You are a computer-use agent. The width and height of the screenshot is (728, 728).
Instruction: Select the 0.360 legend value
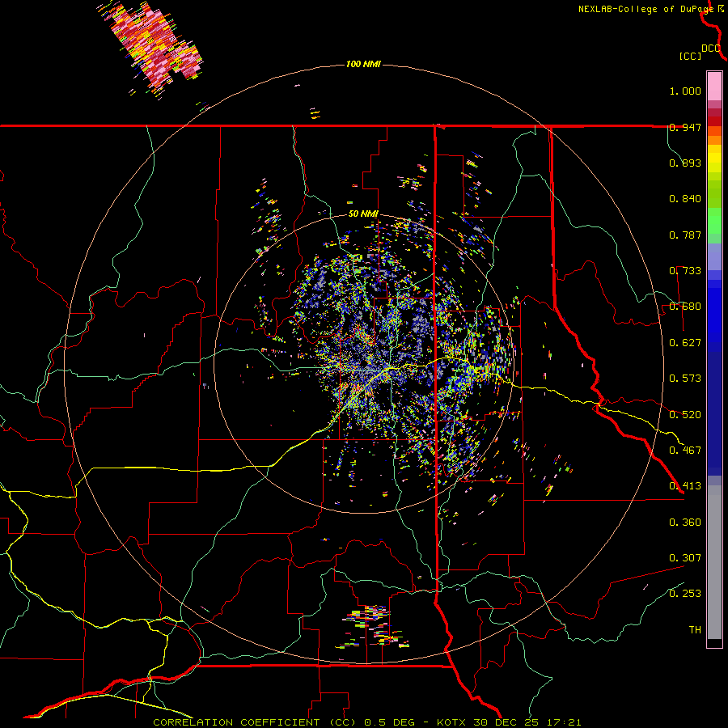coord(685,523)
